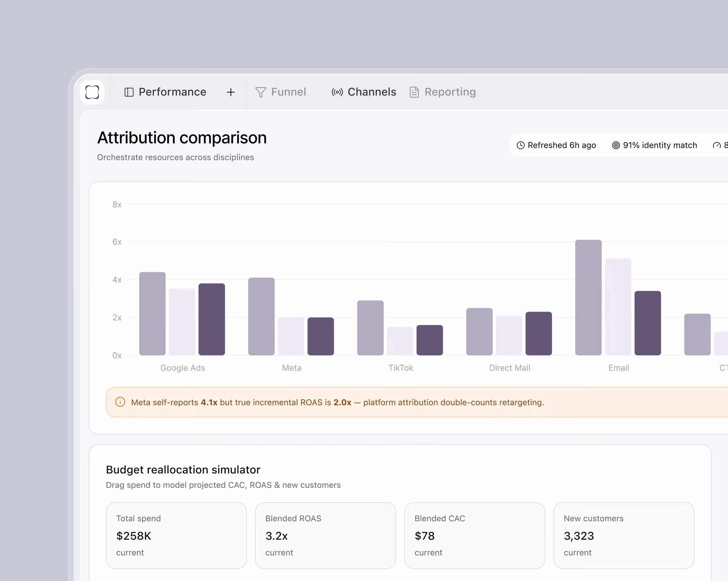Viewport: 728px width, 581px height.
Task: Click Direct Mail gray bar
Action: 479,331
